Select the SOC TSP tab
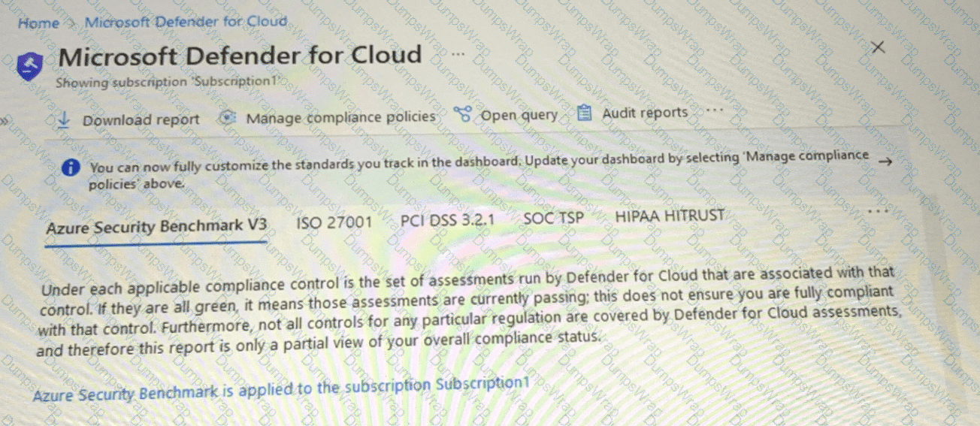The height and width of the screenshot is (426, 980). 553,218
